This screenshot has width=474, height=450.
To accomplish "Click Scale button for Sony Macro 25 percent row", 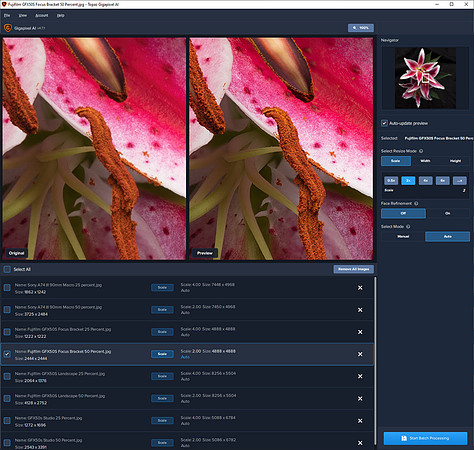I will point(162,287).
